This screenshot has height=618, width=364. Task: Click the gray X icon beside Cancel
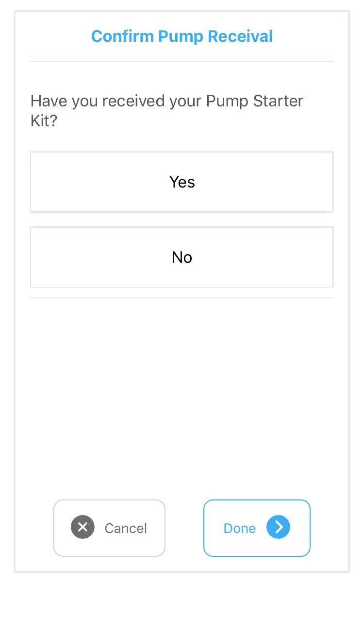83,528
